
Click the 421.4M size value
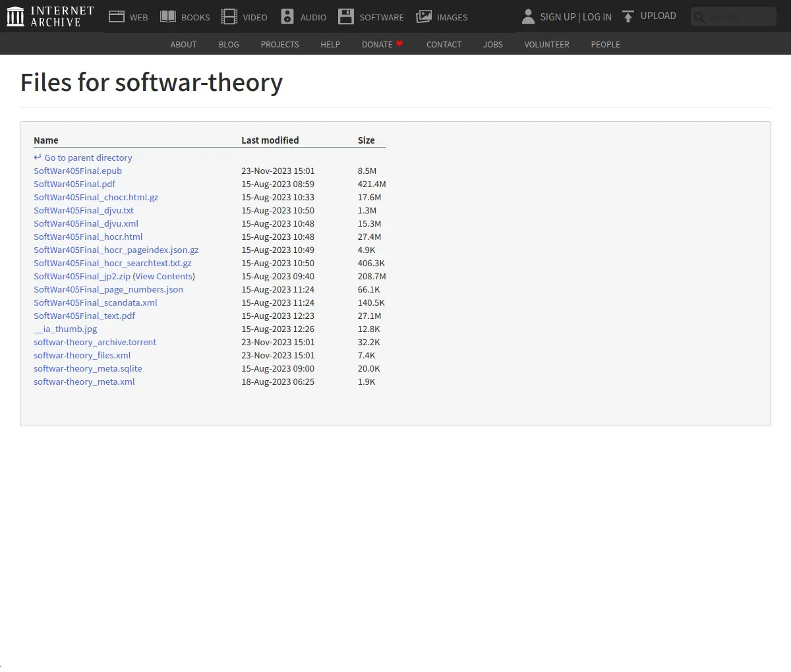coord(372,184)
